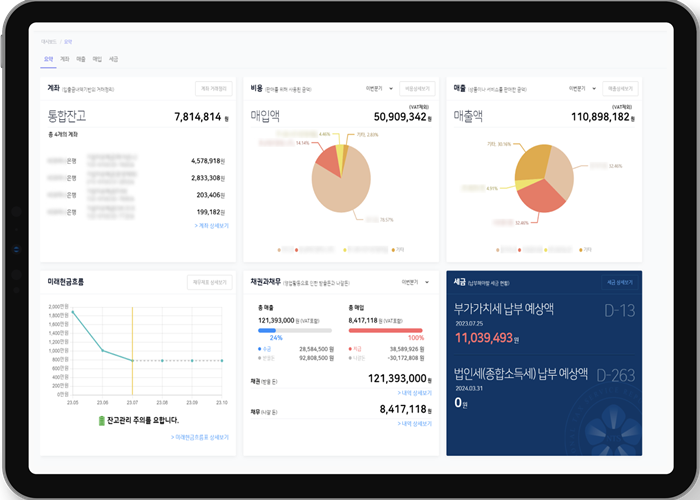Click the 매입액 amount 50,909,342
The width and height of the screenshot is (700, 500).
click(400, 117)
